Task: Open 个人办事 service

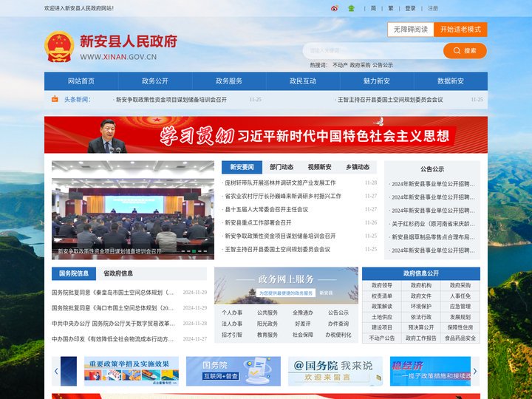Action: (x=232, y=313)
